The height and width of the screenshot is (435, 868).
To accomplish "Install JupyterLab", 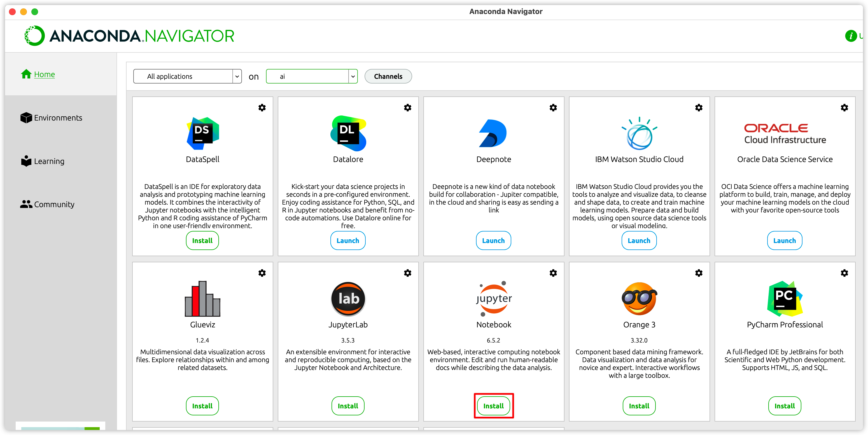I will point(348,406).
